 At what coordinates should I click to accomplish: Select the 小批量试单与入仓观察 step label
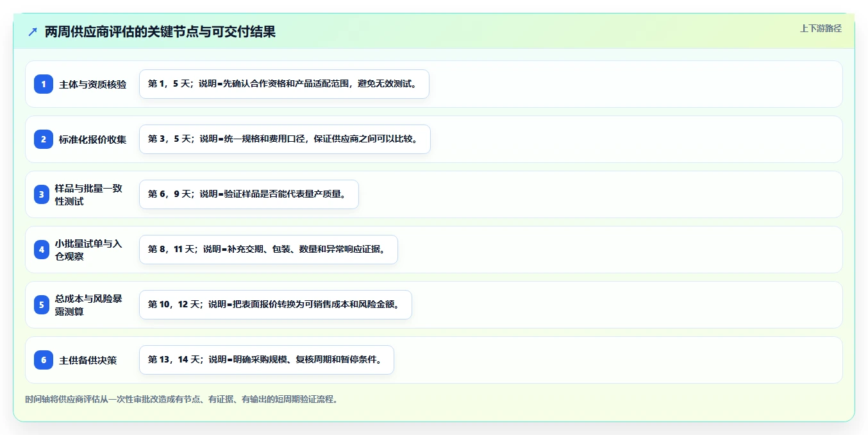(x=88, y=250)
